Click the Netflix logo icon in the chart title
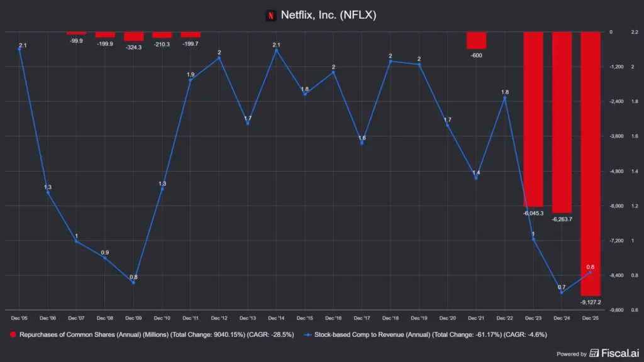644x362 pixels. pyautogui.click(x=270, y=15)
